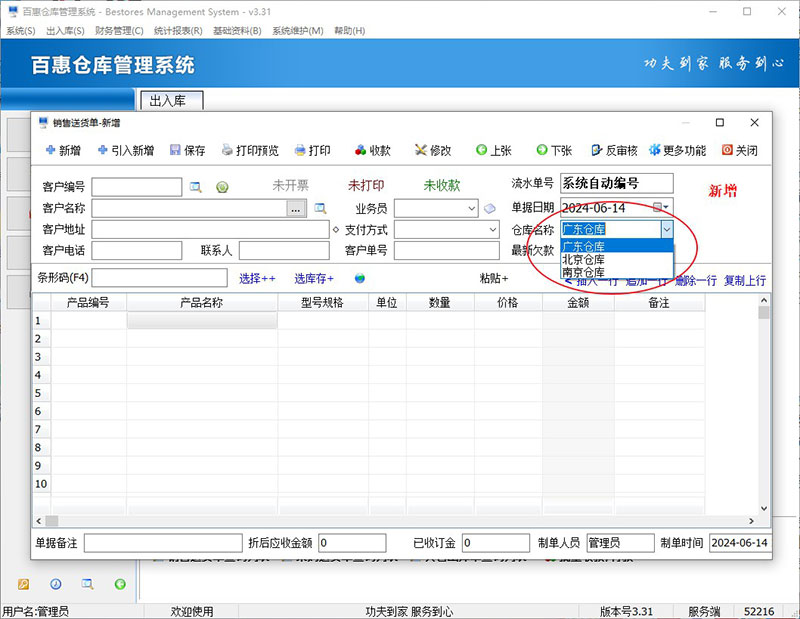The image size is (800, 619).
Task: Click the 收款 payment button
Action: [x=373, y=150]
